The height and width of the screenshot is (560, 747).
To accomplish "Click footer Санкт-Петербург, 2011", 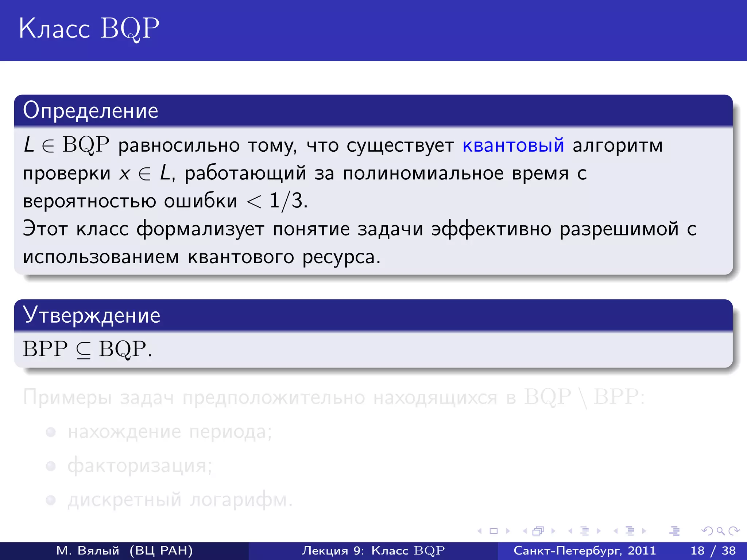I will pos(585,551).
